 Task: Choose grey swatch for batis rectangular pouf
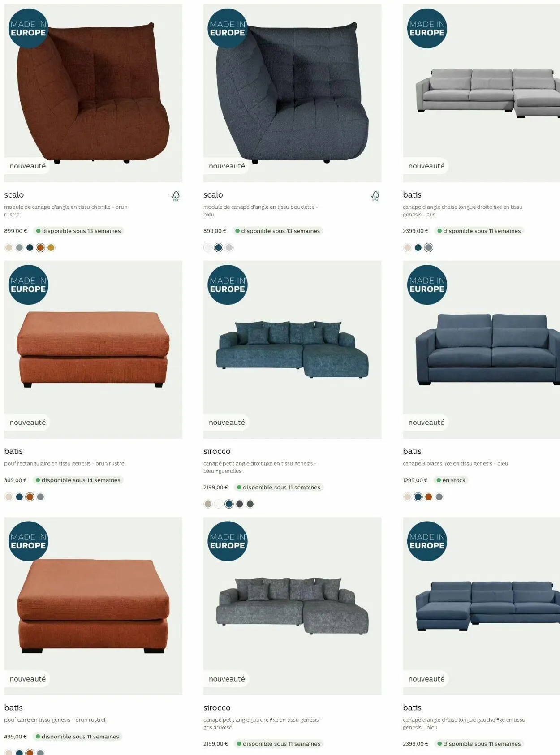40,496
